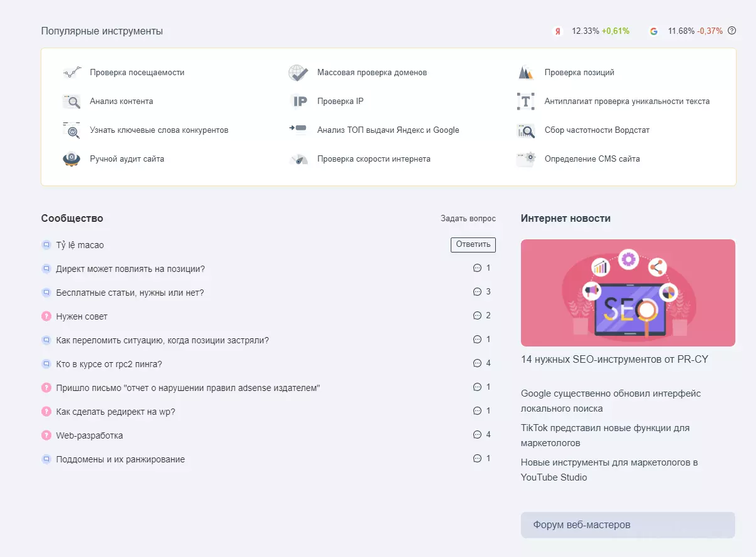The height and width of the screenshot is (557, 756).
Task: Click the Проверка позиций mountain icon
Action: point(526,73)
